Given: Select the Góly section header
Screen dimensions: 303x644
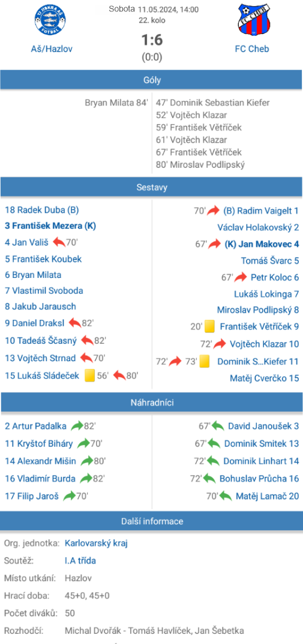Looking at the screenshot, I should click(152, 80).
